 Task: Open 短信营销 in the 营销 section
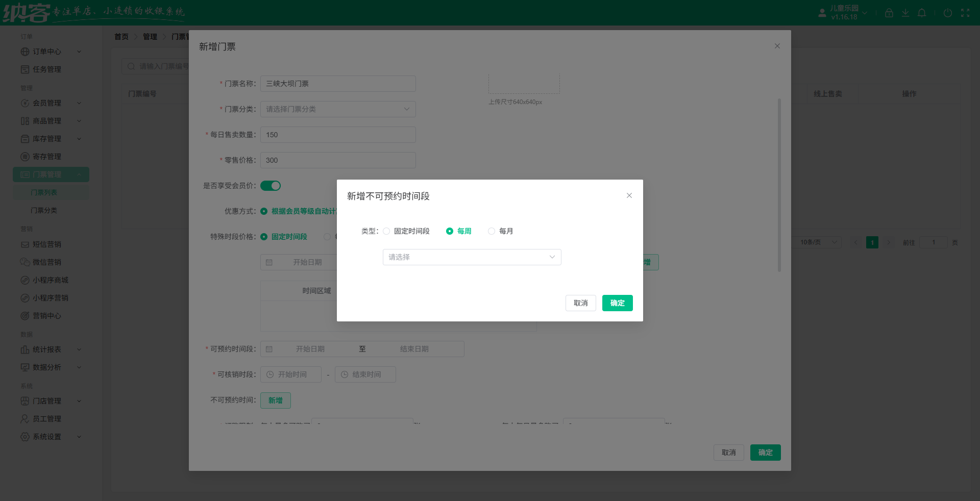tap(47, 244)
